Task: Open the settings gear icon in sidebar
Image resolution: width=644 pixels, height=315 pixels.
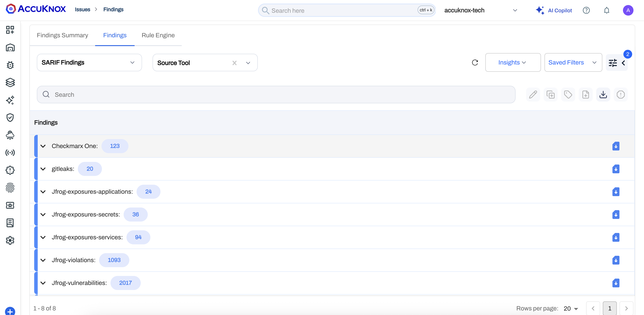Action: pos(10,240)
